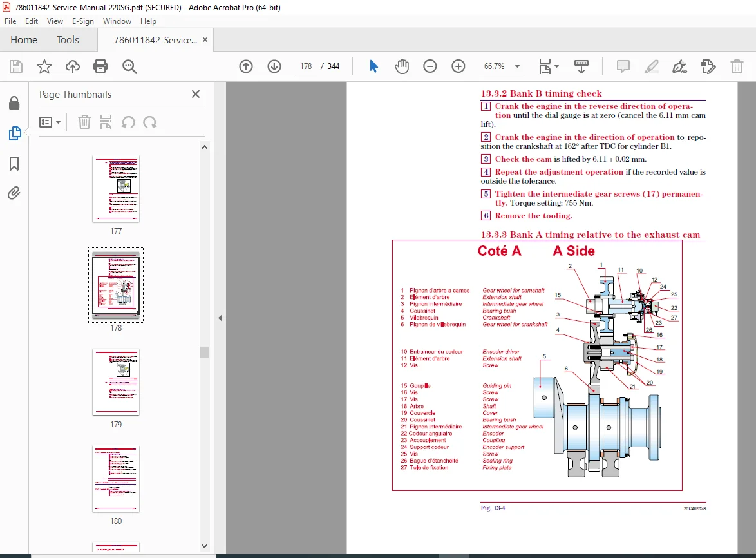This screenshot has width=756, height=558.
Task: Click the page number input field
Action: tap(306, 66)
